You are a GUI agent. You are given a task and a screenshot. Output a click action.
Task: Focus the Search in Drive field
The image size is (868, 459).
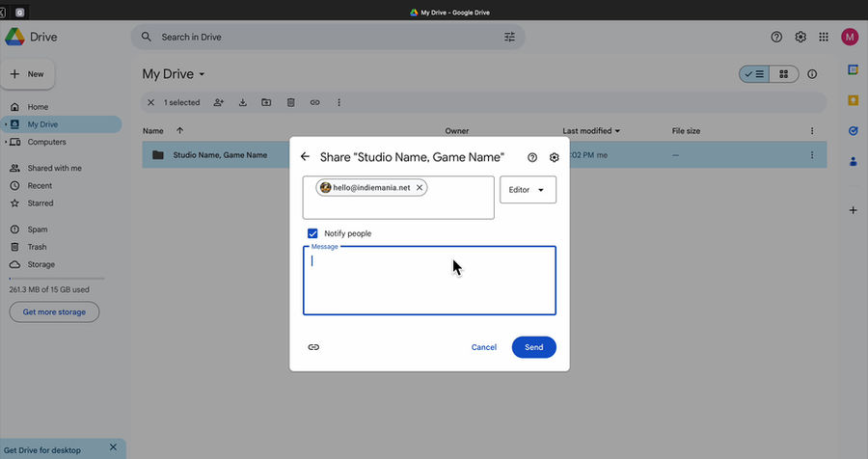327,37
